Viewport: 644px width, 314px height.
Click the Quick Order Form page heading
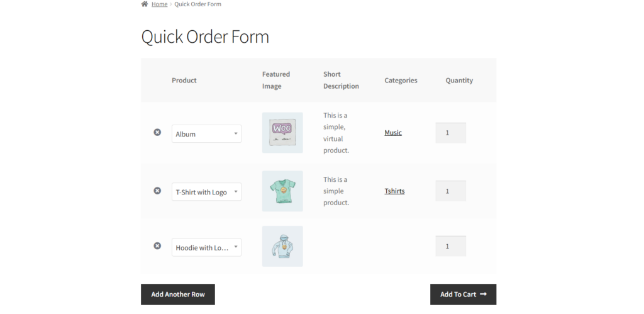[x=205, y=36]
